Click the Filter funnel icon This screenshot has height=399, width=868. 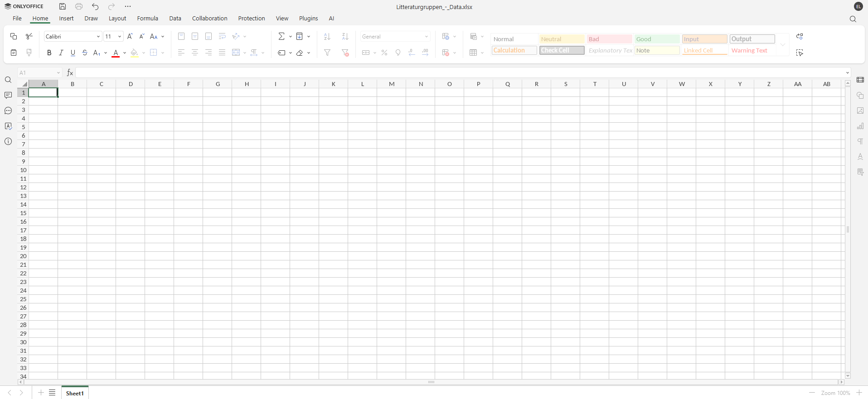click(327, 53)
